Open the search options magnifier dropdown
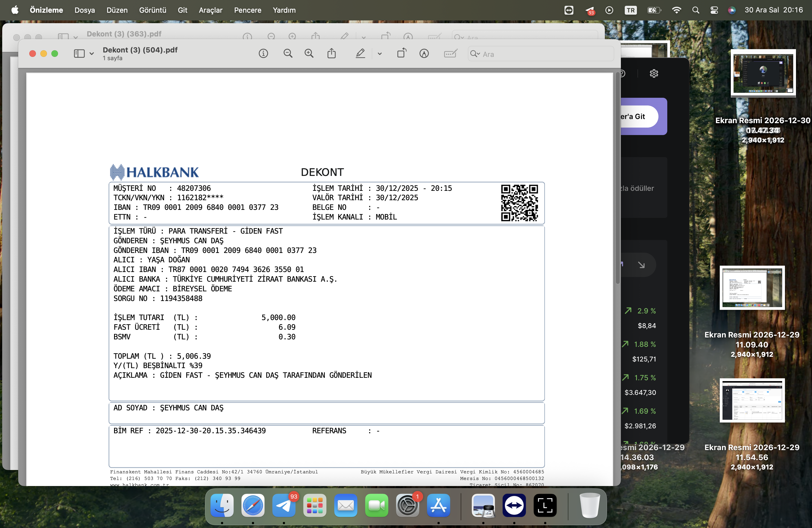This screenshot has height=528, width=812. point(475,54)
